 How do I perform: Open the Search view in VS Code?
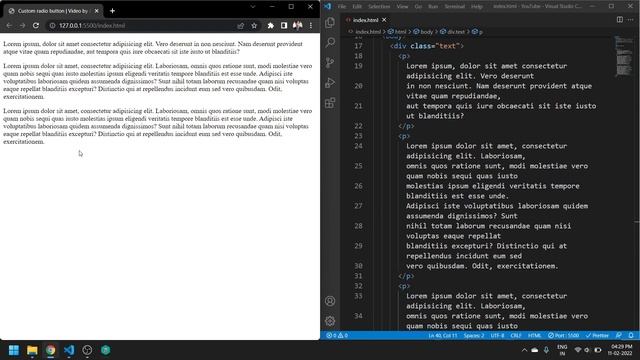[330, 42]
